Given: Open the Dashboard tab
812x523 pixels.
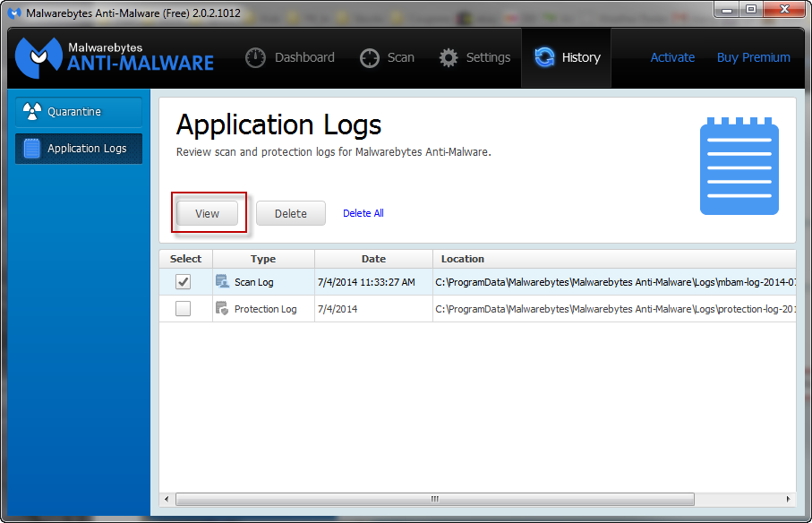Looking at the screenshot, I should [x=290, y=57].
